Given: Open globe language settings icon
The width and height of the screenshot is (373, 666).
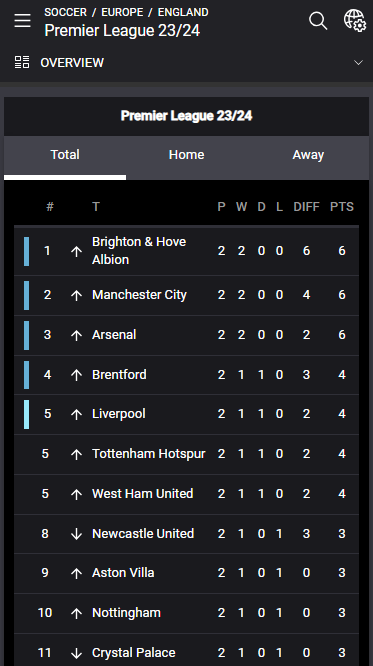Looking at the screenshot, I should click(x=355, y=20).
